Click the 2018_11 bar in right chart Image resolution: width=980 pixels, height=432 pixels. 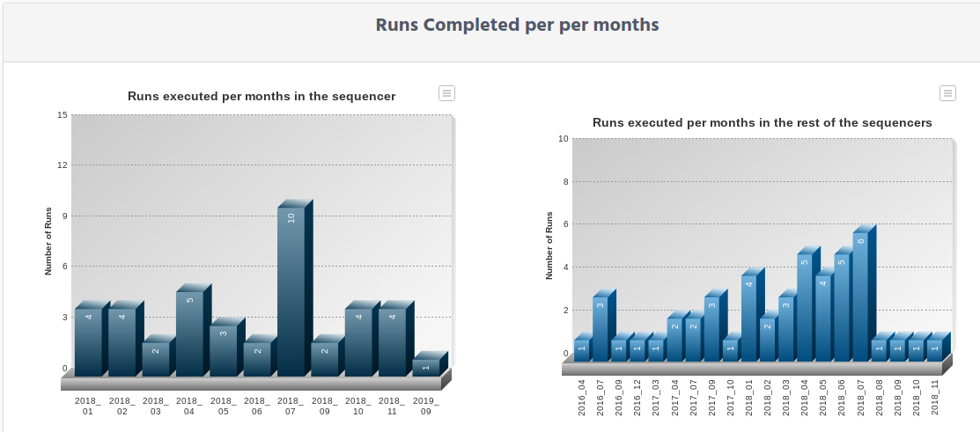pyautogui.click(x=935, y=350)
